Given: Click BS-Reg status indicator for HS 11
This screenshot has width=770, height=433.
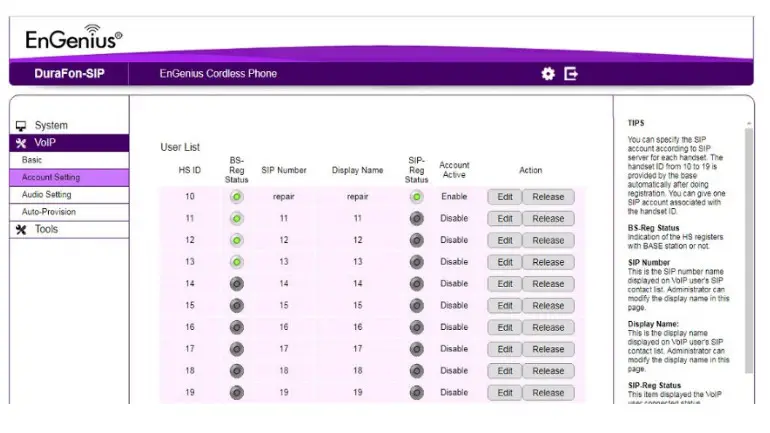Looking at the screenshot, I should click(x=237, y=218).
